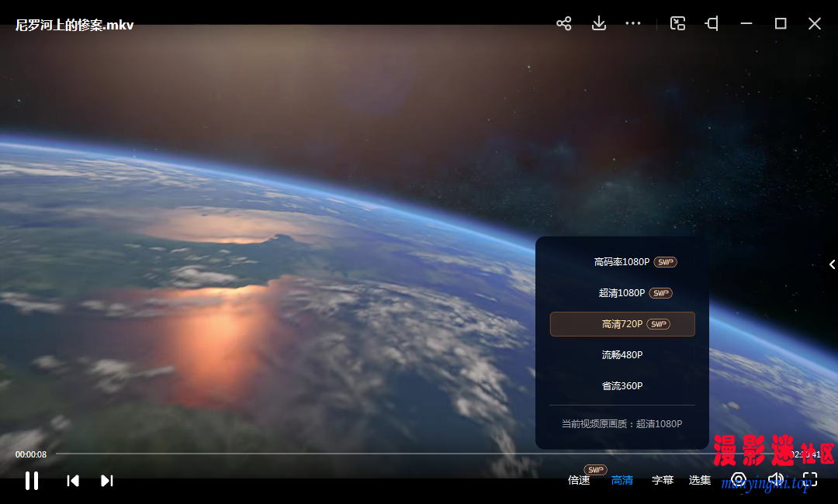Switch to 省流360P quality
838x504 pixels.
[x=622, y=386]
